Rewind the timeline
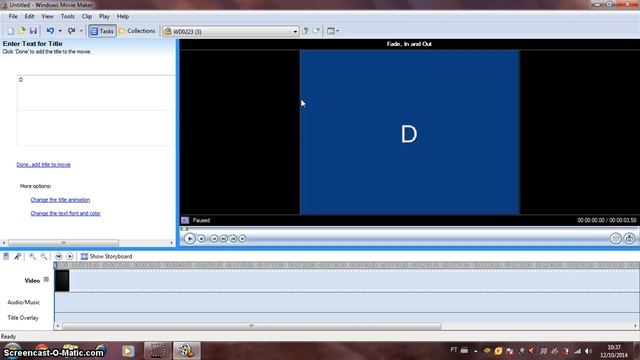Screen dimensions: 640x360 [58, 256]
